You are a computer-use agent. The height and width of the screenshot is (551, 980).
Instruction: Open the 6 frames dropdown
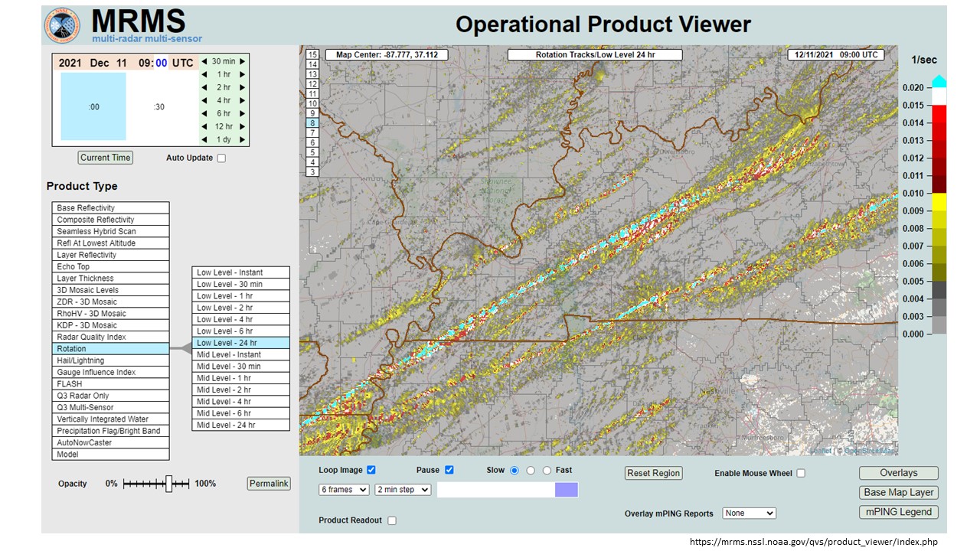pyautogui.click(x=344, y=489)
